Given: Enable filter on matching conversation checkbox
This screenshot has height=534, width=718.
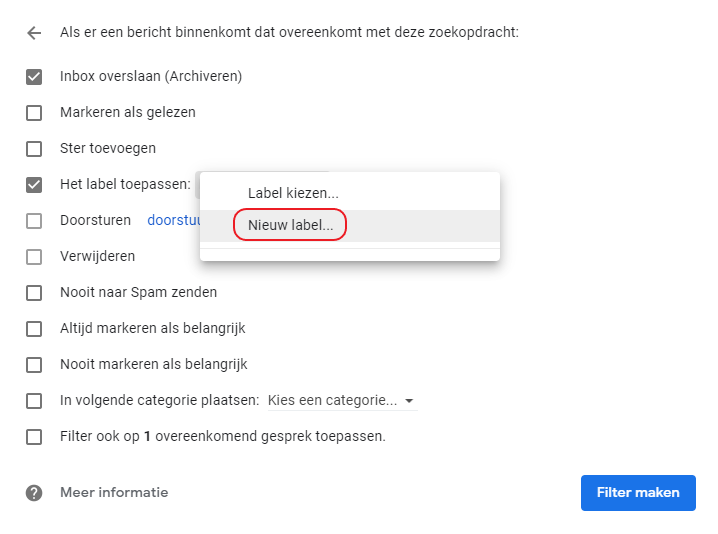Looking at the screenshot, I should (x=34, y=436).
